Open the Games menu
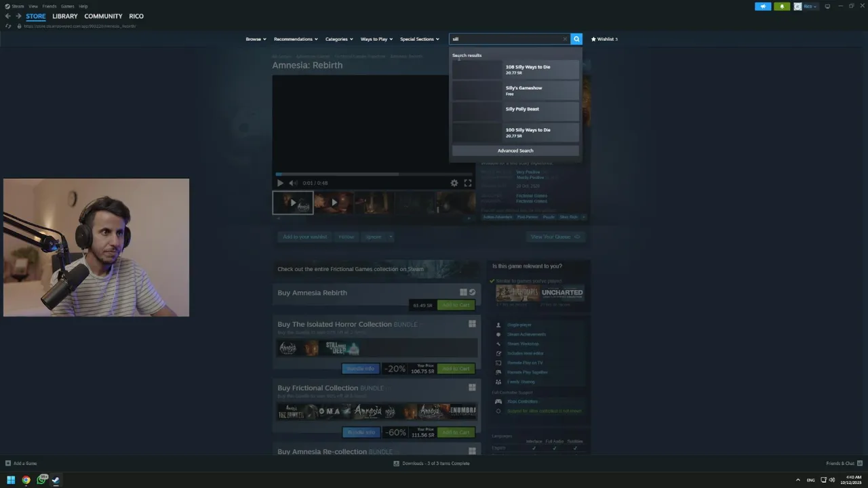Image resolution: width=868 pixels, height=488 pixels. [68, 6]
